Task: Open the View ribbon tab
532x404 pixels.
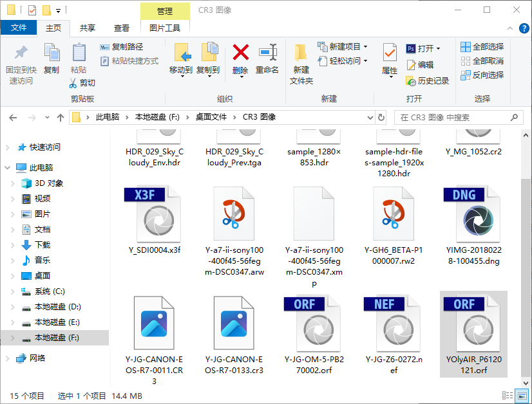Action: click(x=122, y=28)
